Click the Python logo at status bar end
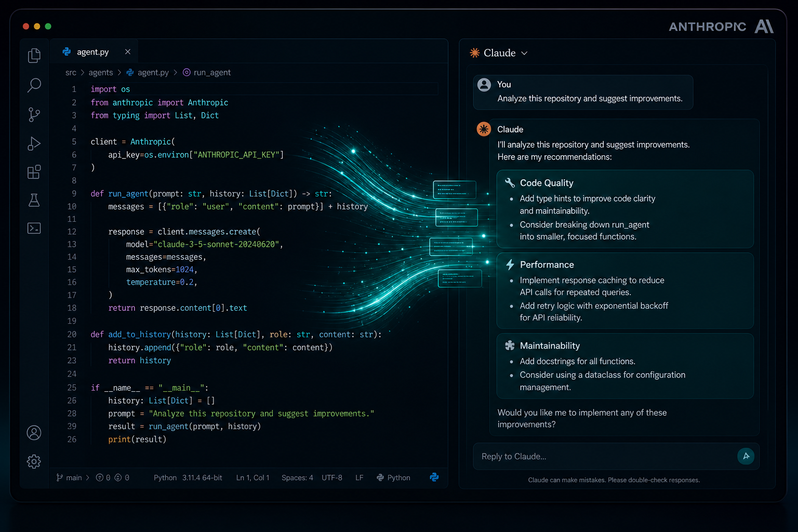This screenshot has width=798, height=532. click(434, 477)
